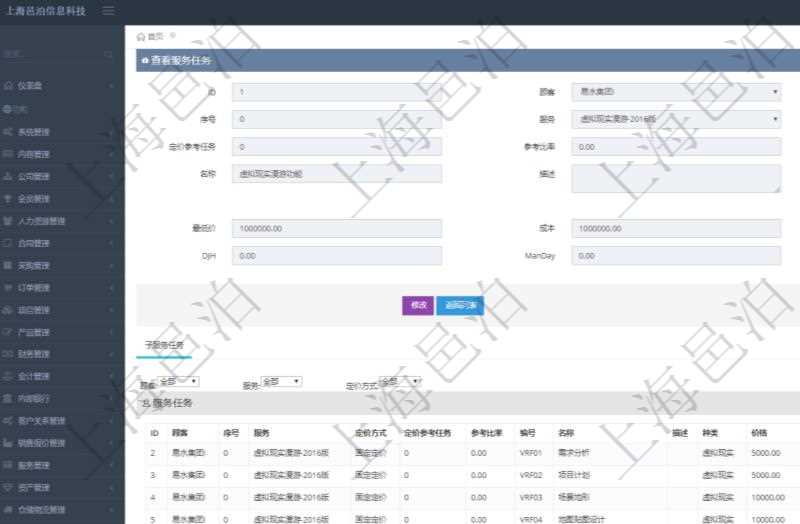Click the blue return-to-list button
The width and height of the screenshot is (800, 524).
[460, 306]
